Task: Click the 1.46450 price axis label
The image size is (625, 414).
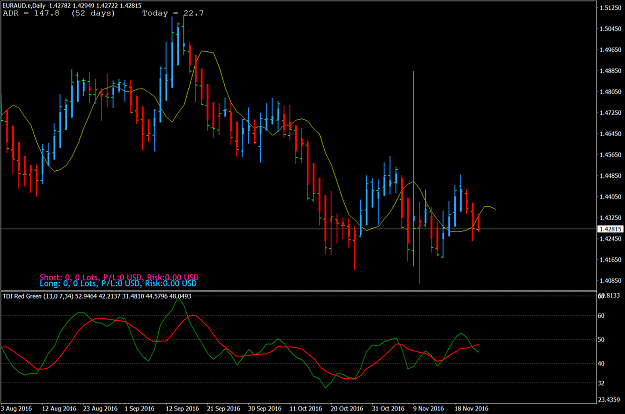Action: (610, 133)
